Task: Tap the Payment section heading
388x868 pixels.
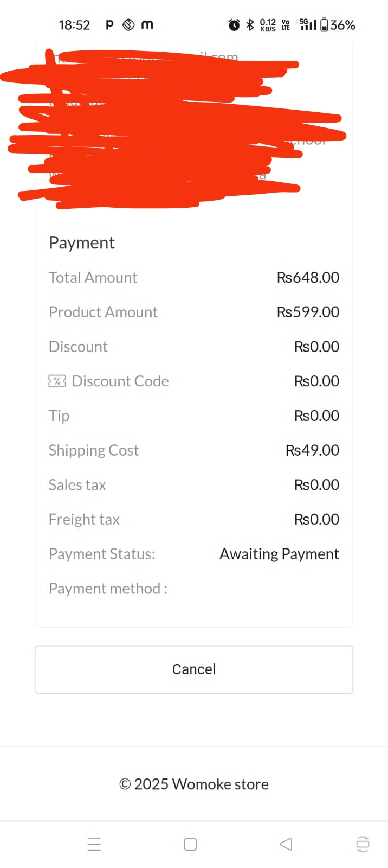Action: [x=82, y=242]
